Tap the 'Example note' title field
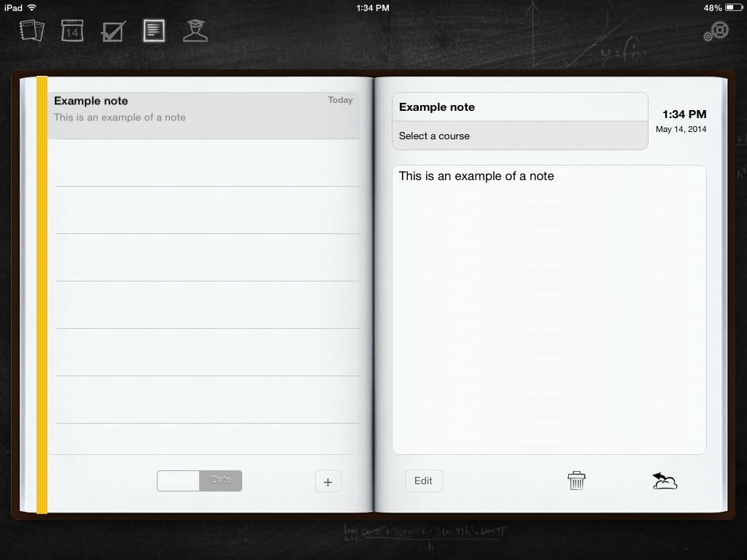Image resolution: width=747 pixels, height=560 pixels. 519,107
